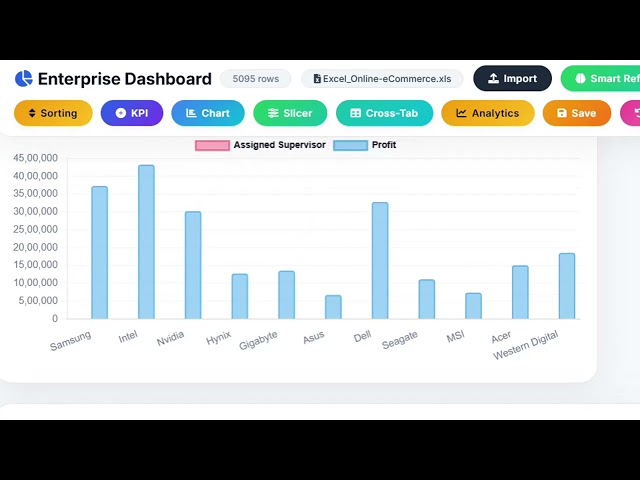Click the MSI profit bar

(x=473, y=306)
